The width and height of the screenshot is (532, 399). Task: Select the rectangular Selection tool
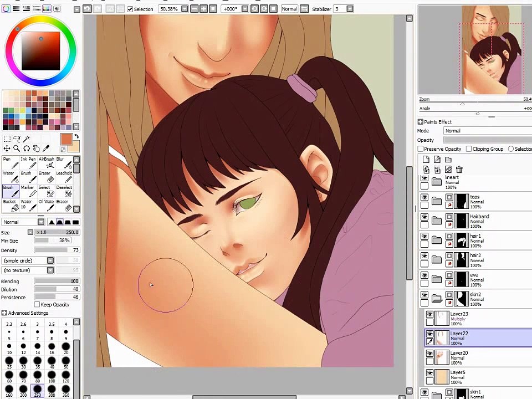point(7,139)
